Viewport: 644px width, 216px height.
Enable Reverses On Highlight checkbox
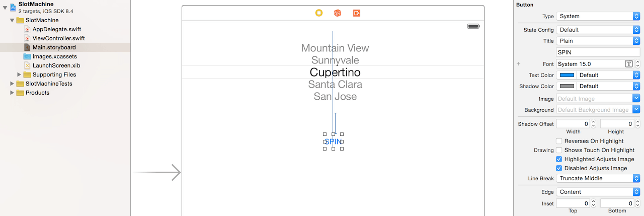(x=559, y=141)
